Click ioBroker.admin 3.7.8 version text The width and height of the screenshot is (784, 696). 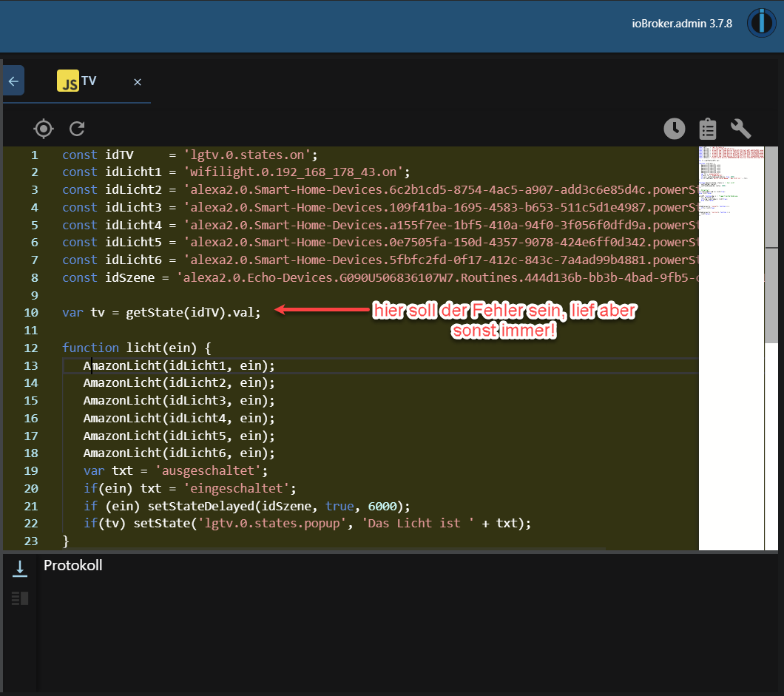681,24
